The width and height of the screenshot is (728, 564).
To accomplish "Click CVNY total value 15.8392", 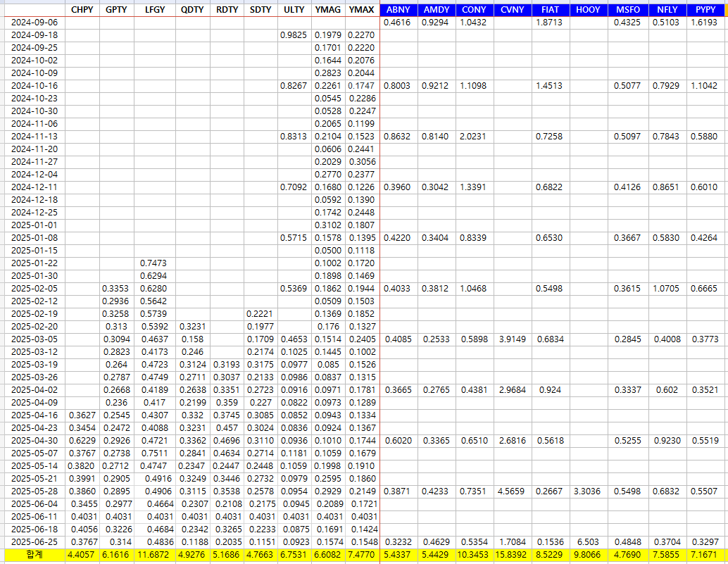I will click(x=512, y=555).
